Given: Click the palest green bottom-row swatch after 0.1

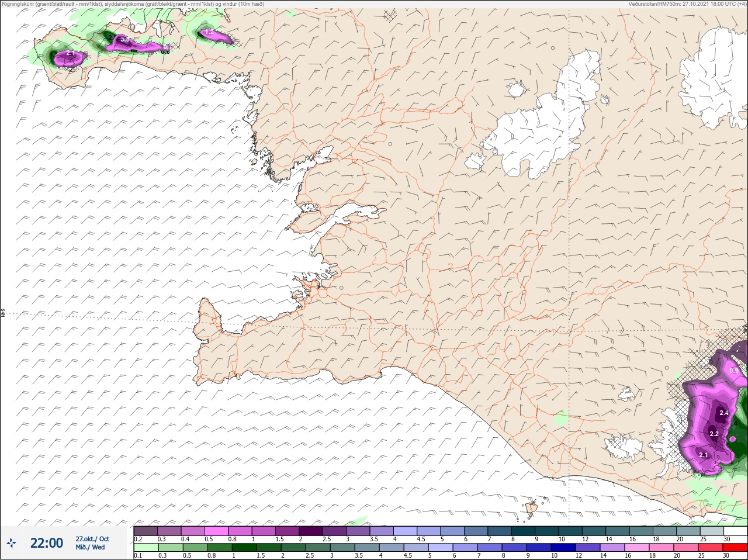Looking at the screenshot, I should (146, 548).
